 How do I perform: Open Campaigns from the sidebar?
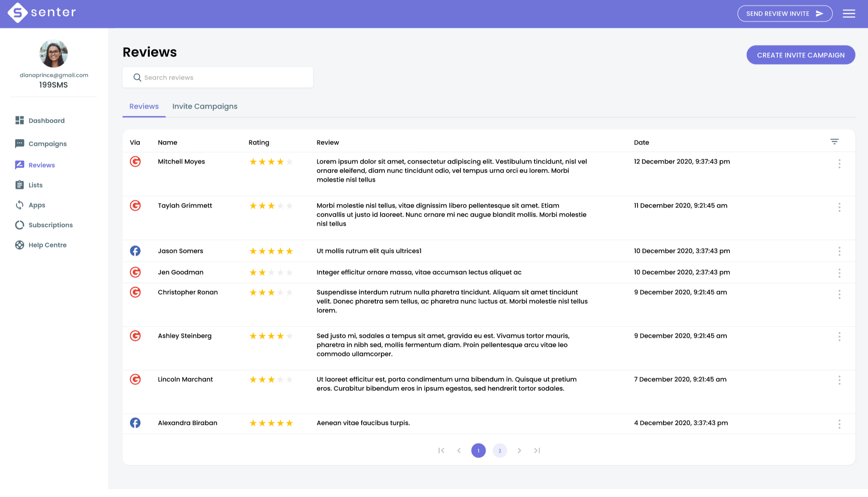tap(47, 144)
